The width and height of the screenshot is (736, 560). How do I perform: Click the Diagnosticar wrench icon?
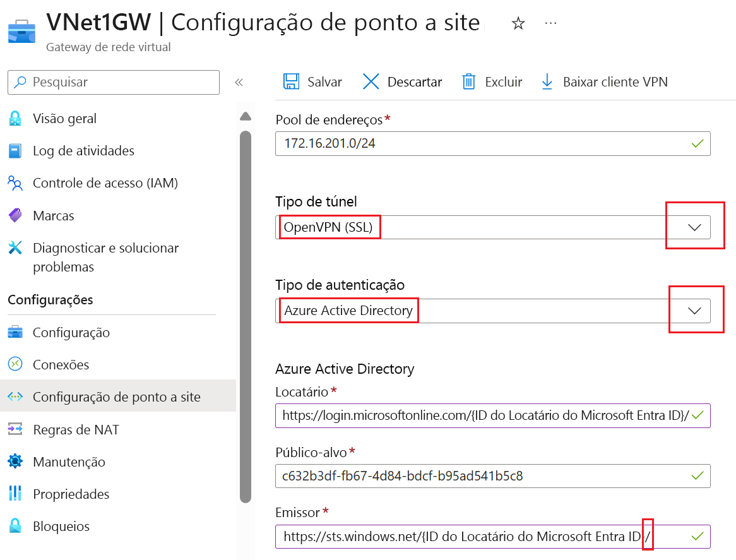[x=15, y=247]
